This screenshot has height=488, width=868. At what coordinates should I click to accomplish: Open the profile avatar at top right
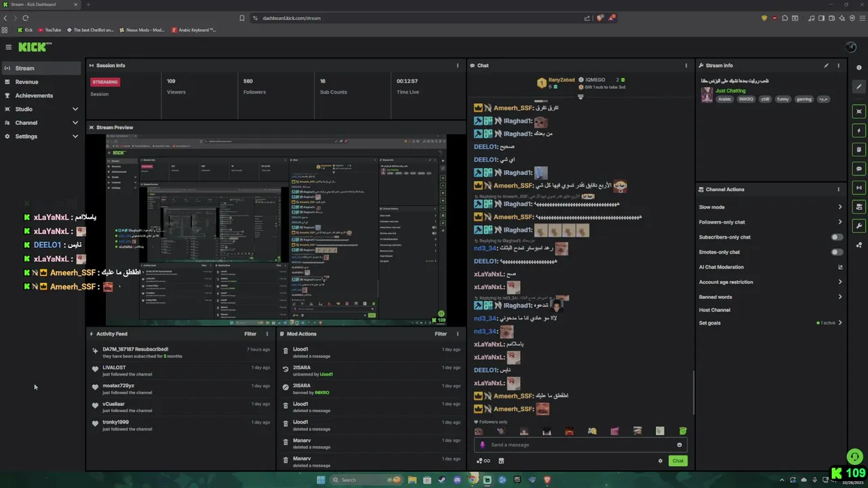(x=851, y=47)
